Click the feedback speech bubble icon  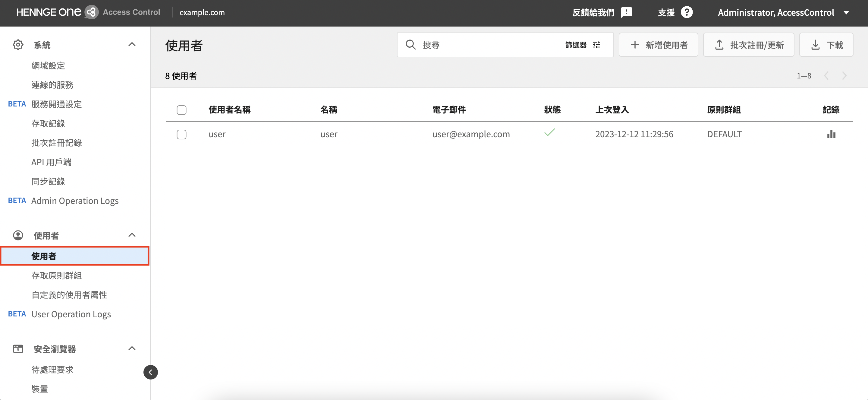626,12
